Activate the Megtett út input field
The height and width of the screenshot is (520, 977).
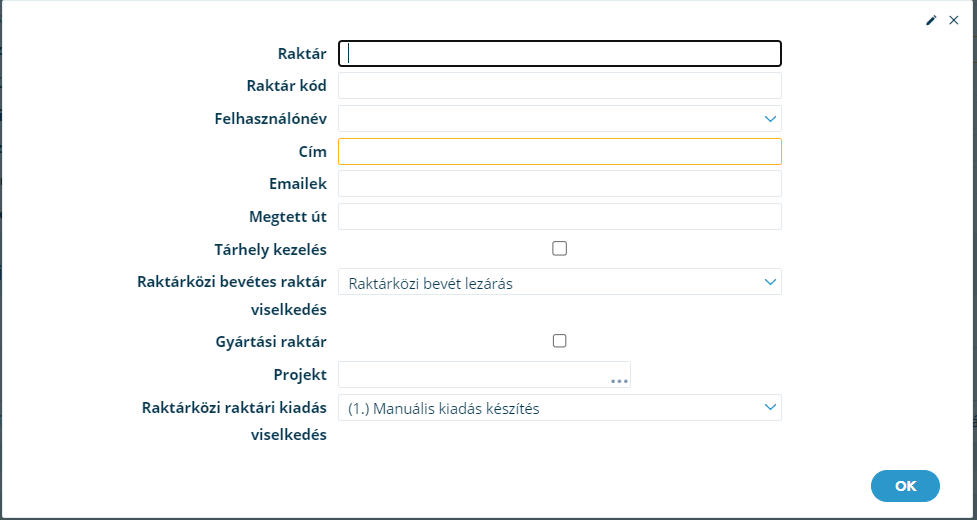(560, 216)
